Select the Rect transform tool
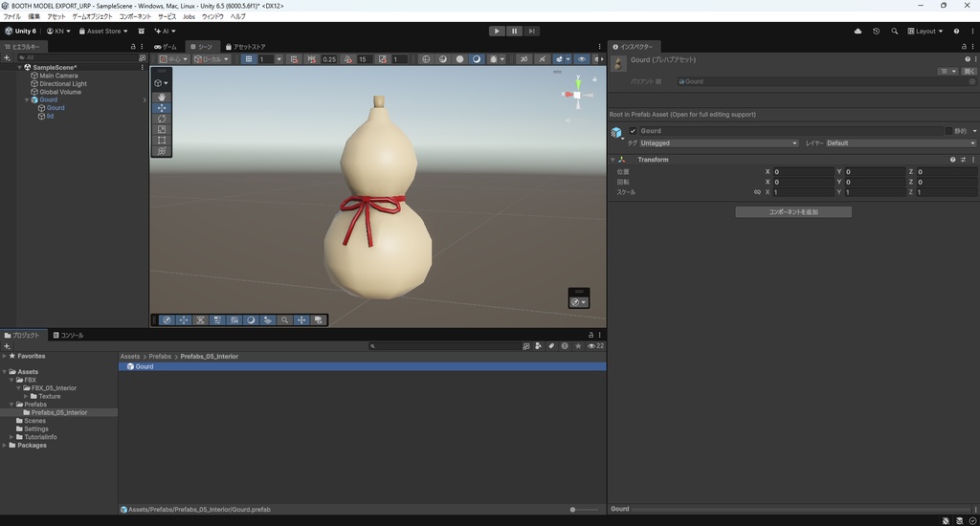Screen dimensions: 980x526 161,140
